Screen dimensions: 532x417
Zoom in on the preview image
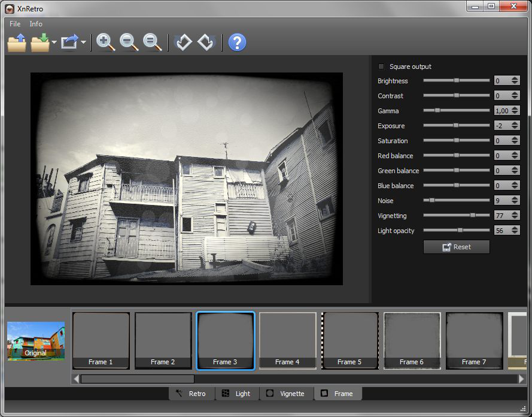105,43
